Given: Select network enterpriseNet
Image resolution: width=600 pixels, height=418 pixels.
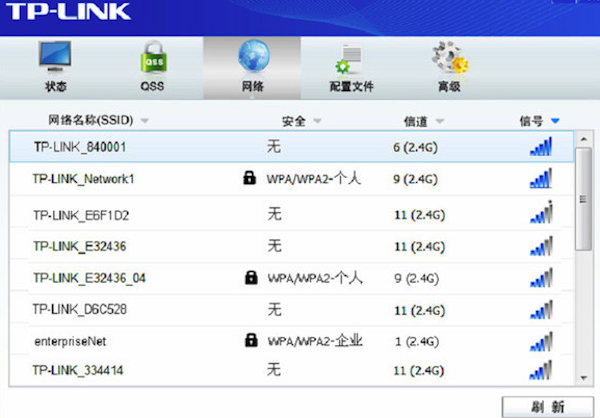Looking at the screenshot, I should tap(292, 341).
